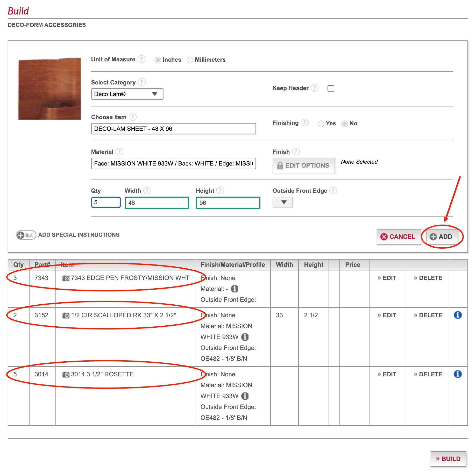The image size is (476, 473).
Task: Enable the Keep Header checkbox
Action: click(331, 89)
